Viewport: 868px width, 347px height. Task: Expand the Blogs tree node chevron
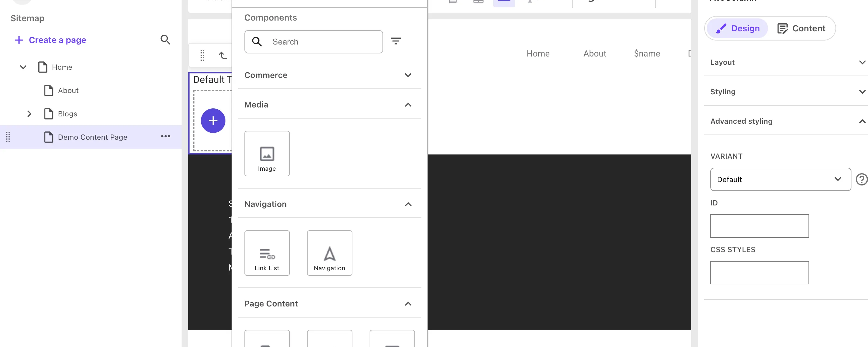29,114
